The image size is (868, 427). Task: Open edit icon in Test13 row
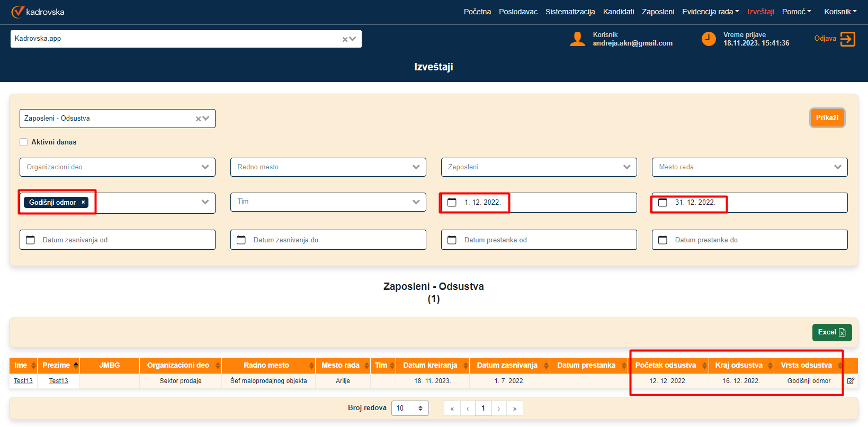(851, 381)
